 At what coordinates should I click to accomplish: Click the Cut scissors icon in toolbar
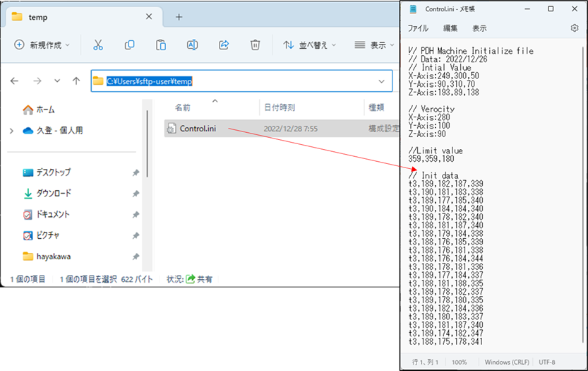click(98, 45)
